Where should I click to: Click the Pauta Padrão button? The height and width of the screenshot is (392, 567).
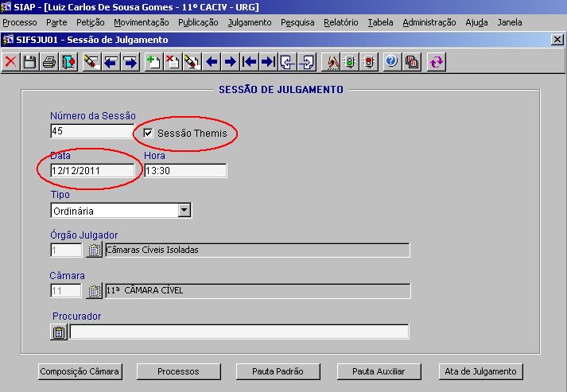278,371
